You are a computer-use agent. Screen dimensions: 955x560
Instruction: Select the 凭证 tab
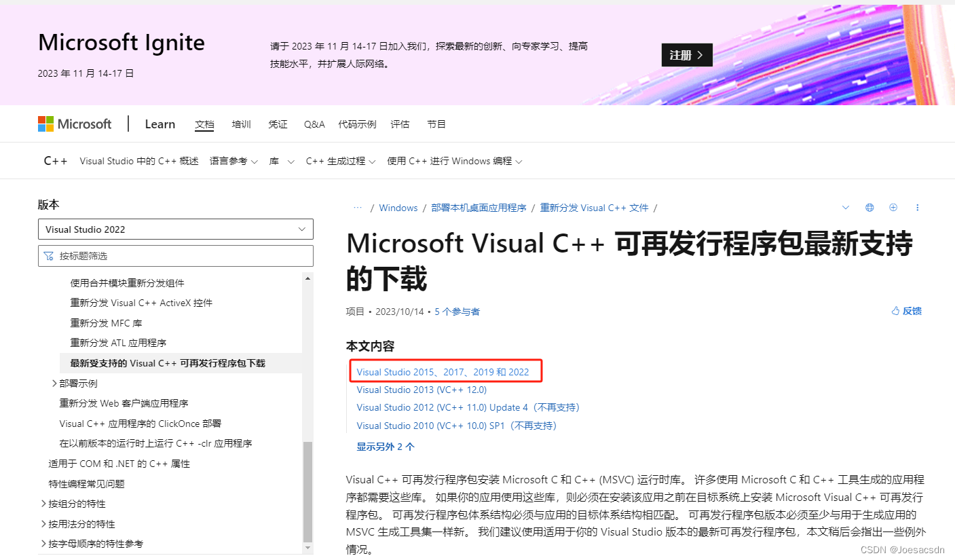(278, 124)
